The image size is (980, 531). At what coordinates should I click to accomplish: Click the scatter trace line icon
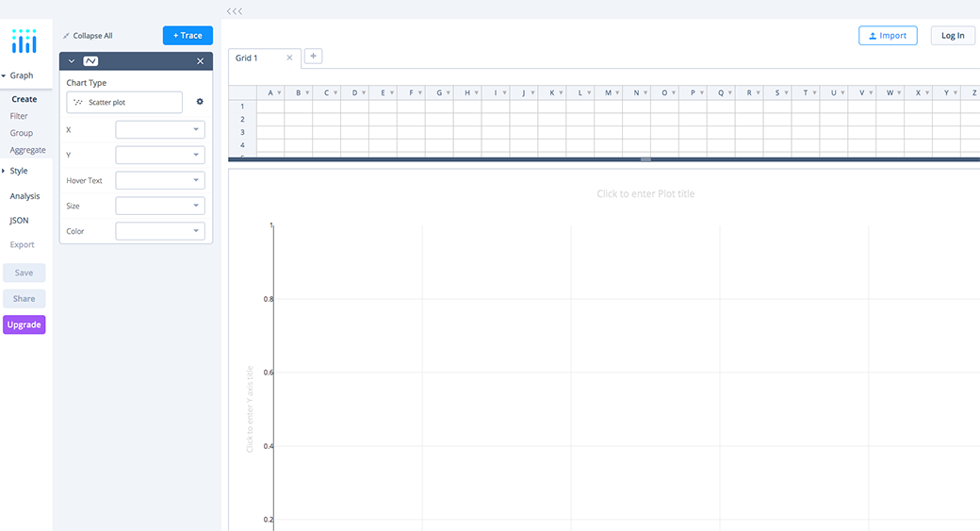(x=90, y=61)
